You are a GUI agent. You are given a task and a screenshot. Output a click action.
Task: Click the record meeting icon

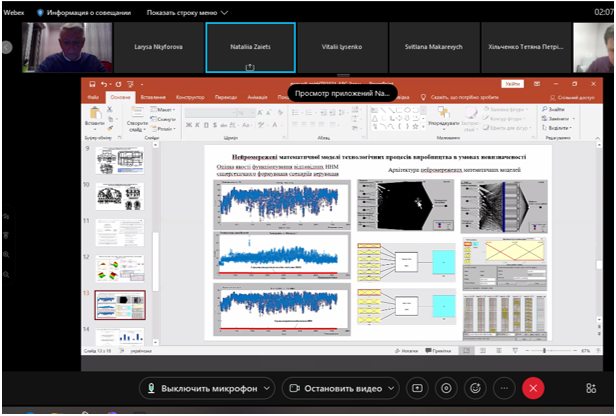click(x=446, y=387)
